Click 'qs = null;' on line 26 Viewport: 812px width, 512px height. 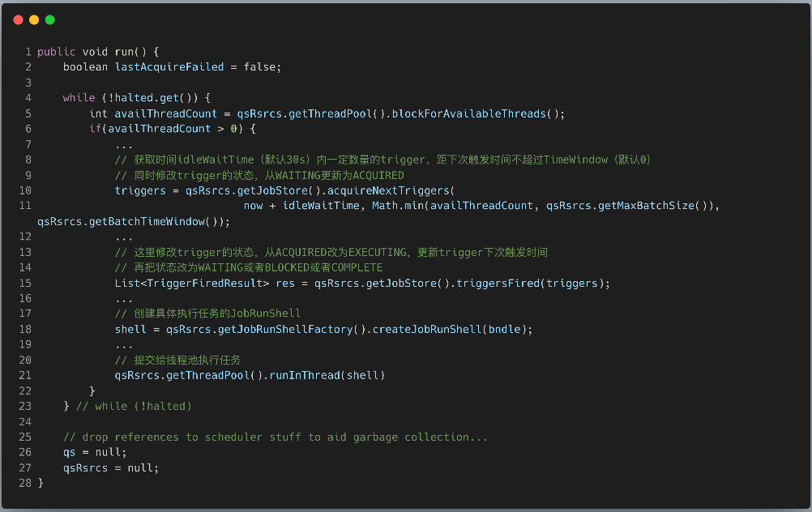coord(95,452)
